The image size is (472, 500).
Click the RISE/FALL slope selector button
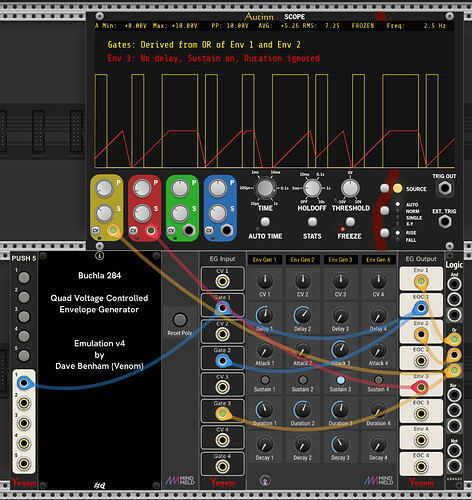[385, 233]
